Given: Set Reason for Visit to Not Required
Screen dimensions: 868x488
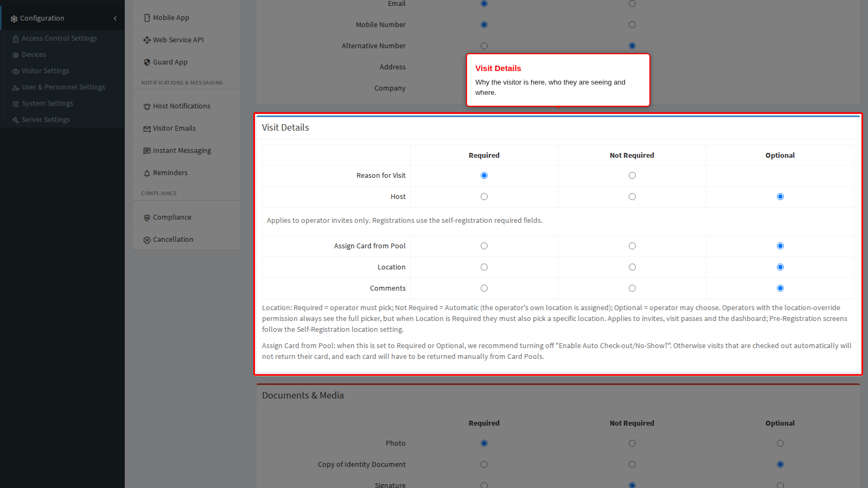Looking at the screenshot, I should (x=632, y=176).
